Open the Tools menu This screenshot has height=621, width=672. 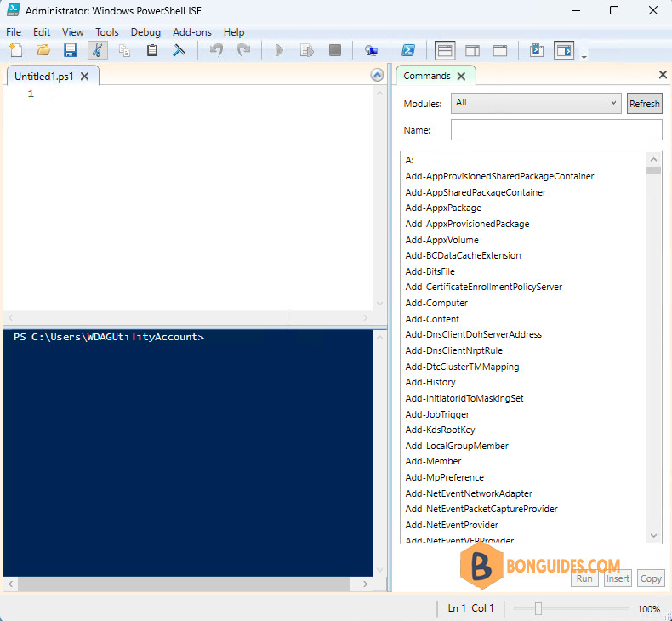106,32
